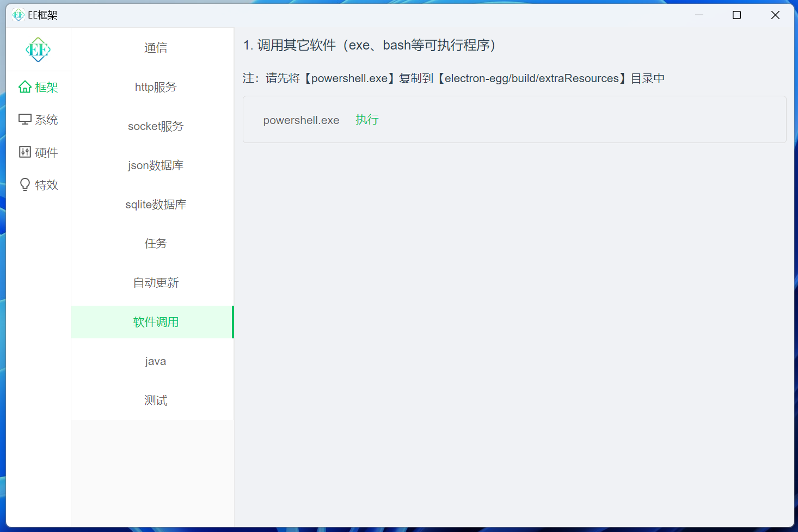Click the EE框架 window title text
The width and height of the screenshot is (798, 532).
[42, 15]
